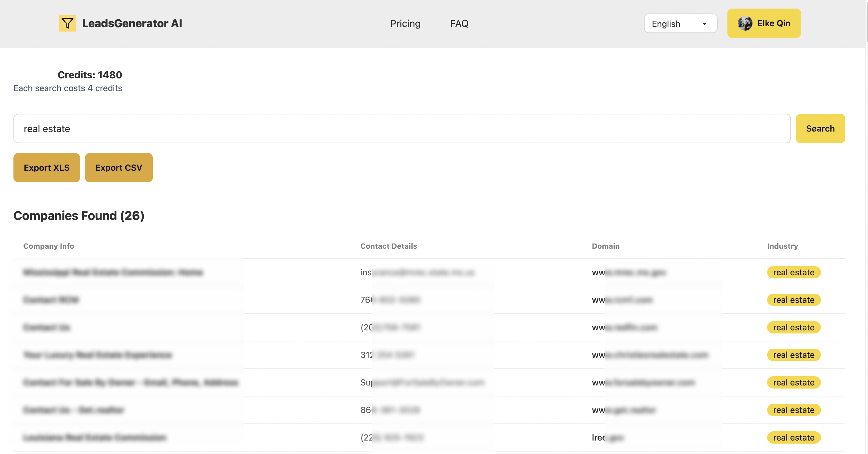Viewport: 868px width, 454px height.
Task: Open the lrec domain link in last row
Action: pos(607,437)
